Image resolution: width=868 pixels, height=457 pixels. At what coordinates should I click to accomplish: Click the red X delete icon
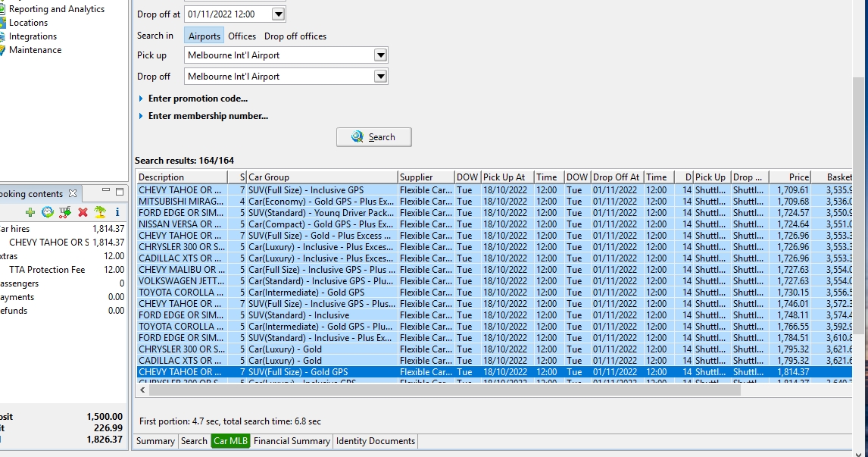(x=83, y=212)
